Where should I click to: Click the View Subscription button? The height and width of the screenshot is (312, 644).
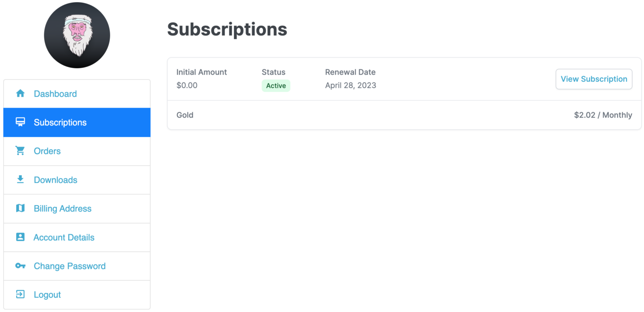tap(594, 79)
